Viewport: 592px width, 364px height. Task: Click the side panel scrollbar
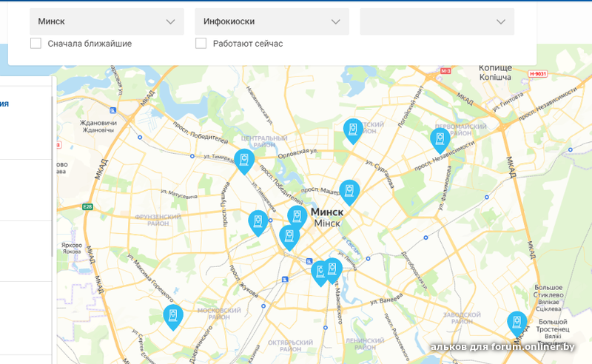coord(53,177)
